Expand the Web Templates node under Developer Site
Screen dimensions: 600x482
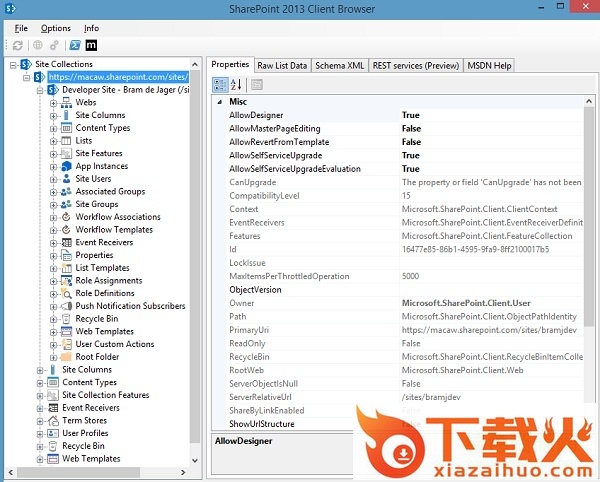(53, 332)
